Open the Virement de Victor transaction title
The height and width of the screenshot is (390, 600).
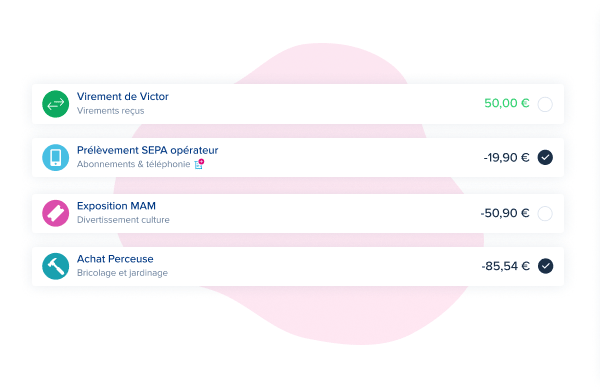click(122, 96)
